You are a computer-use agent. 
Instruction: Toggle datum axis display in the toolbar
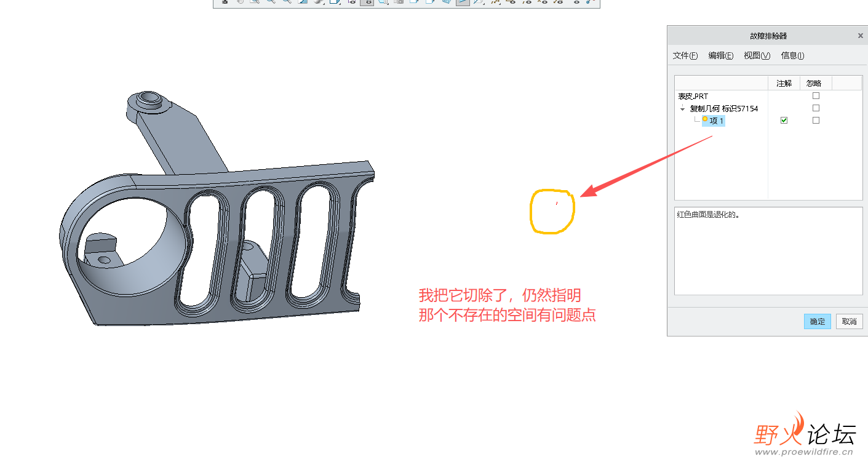click(526, 4)
